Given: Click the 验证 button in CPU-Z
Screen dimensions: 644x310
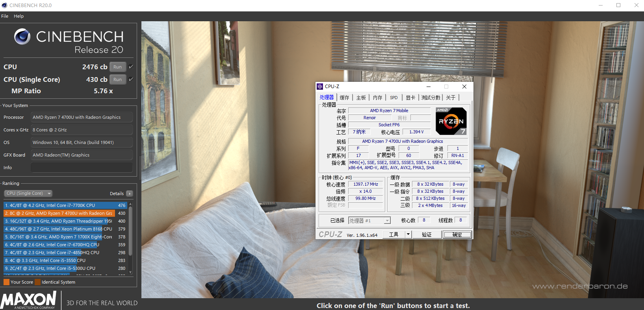Looking at the screenshot, I should (427, 234).
